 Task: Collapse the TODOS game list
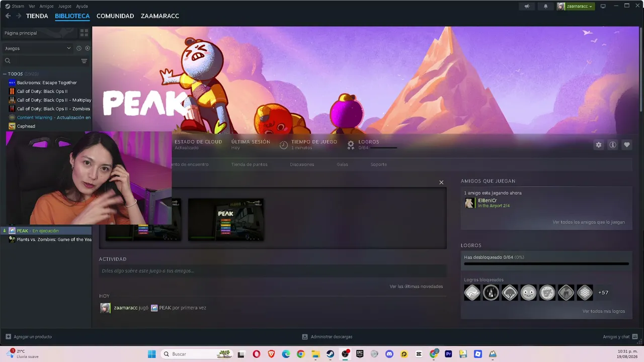click(5, 74)
